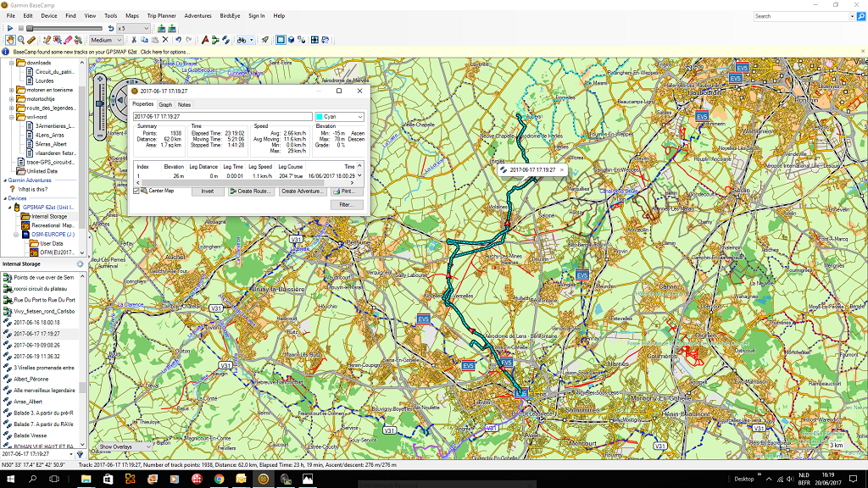This screenshot has height=488, width=868.
Task: Expand the motortochtje folder
Action: point(12,99)
